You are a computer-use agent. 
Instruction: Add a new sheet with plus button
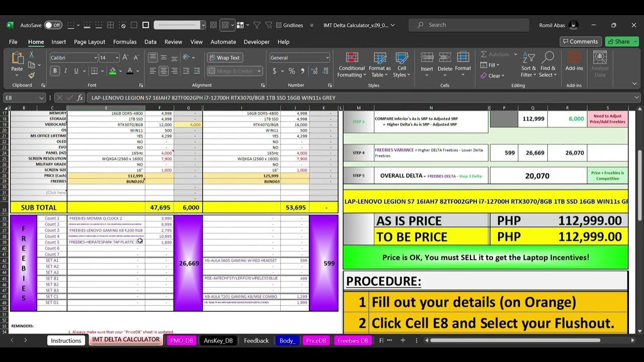pyautogui.click(x=403, y=340)
